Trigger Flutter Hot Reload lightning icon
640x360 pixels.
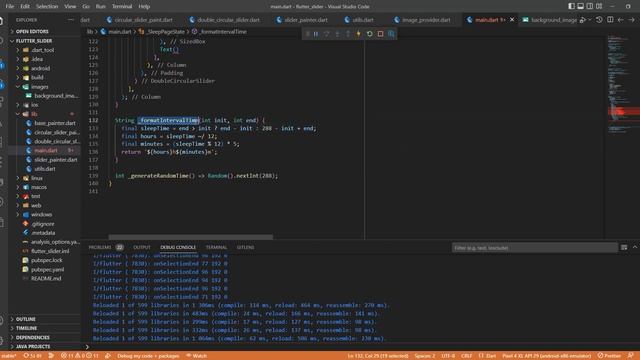pyautogui.click(x=358, y=34)
